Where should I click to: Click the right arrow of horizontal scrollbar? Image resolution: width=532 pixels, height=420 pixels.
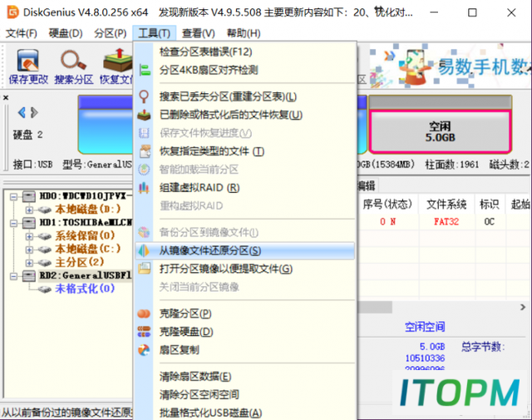click(523, 307)
